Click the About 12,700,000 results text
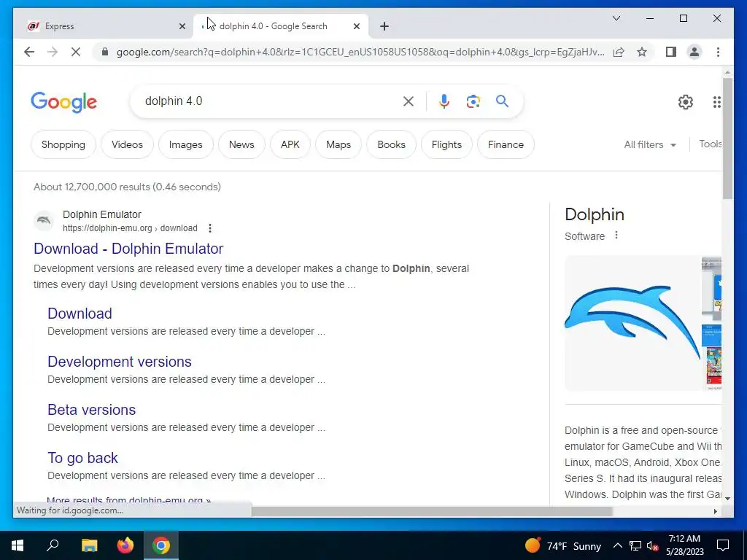 (x=127, y=187)
